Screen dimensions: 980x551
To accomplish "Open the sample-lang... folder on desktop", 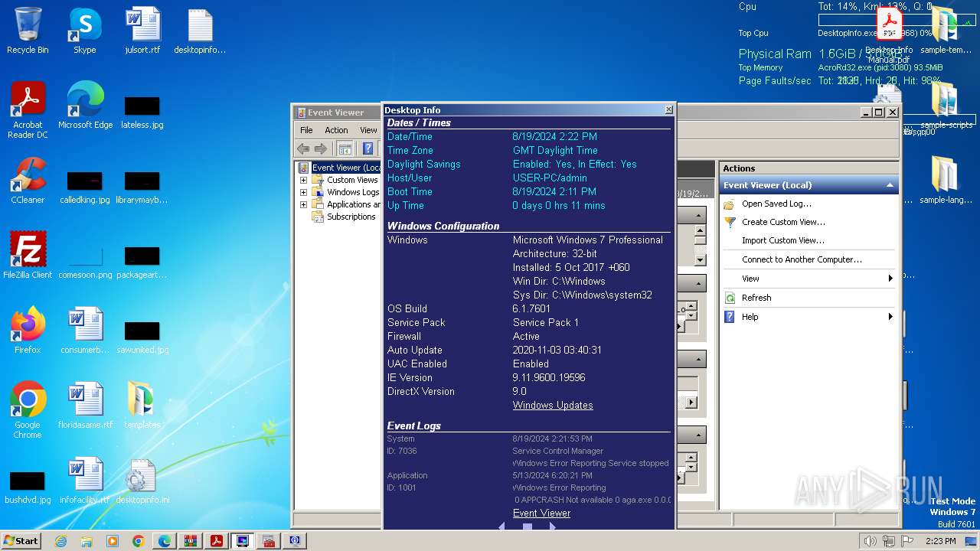I will (x=946, y=181).
